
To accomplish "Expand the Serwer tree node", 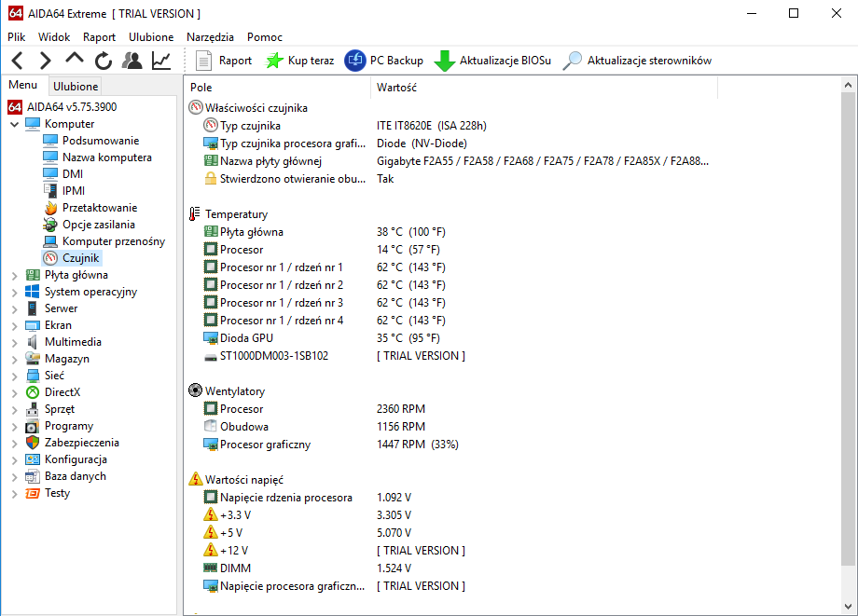I will [15, 309].
